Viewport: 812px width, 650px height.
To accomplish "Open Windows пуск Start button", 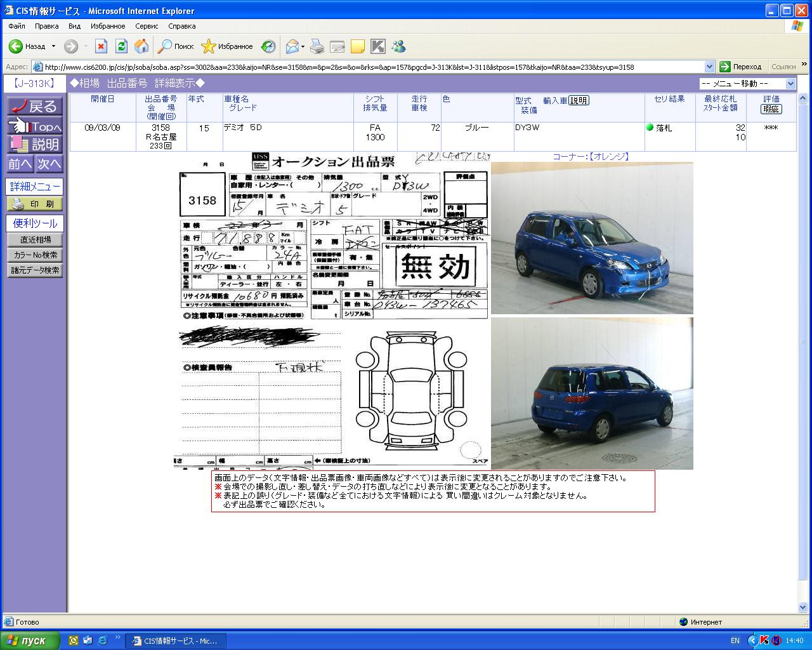I will pos(30,640).
